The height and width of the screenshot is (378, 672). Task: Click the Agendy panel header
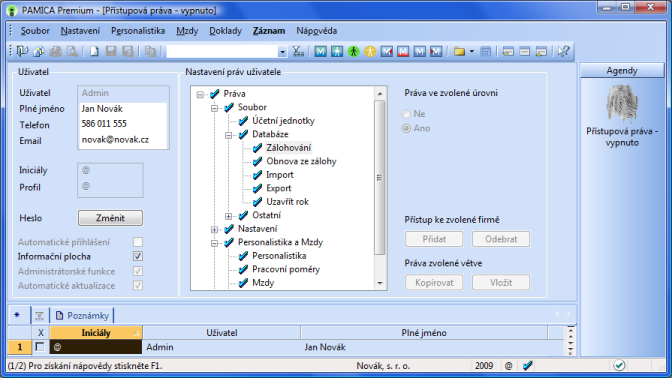pyautogui.click(x=622, y=71)
